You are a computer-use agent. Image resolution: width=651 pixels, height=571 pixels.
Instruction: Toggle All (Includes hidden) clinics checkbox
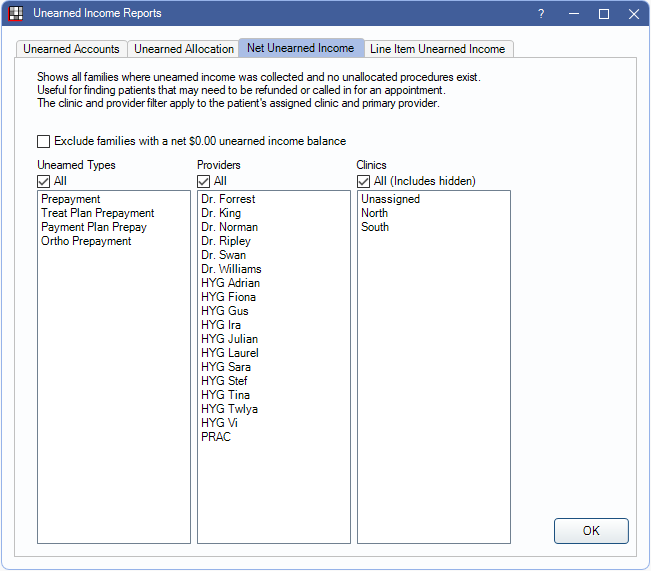(x=364, y=182)
